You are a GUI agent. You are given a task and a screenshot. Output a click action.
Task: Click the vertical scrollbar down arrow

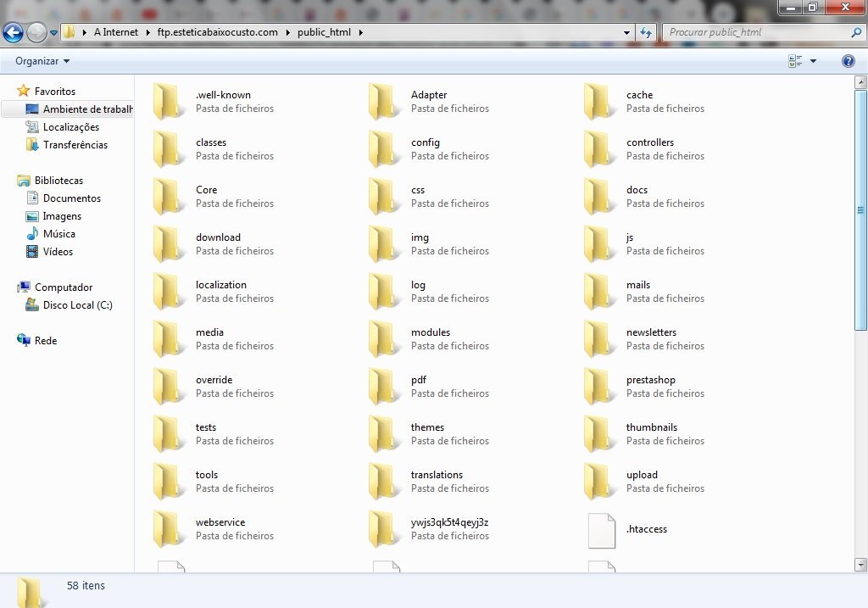click(x=860, y=565)
